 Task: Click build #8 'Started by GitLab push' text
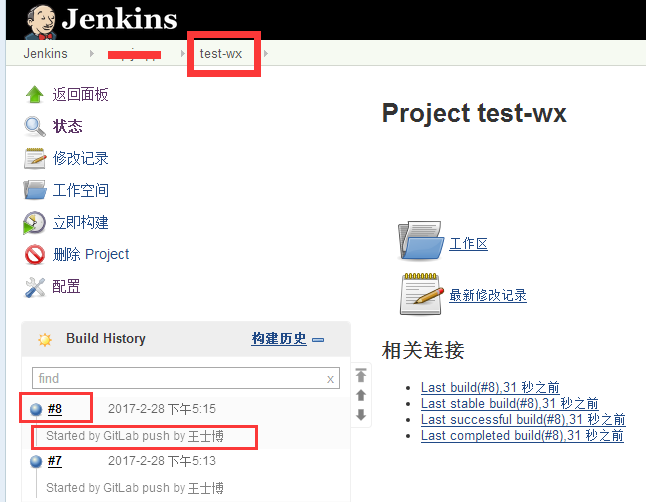pyautogui.click(x=135, y=436)
